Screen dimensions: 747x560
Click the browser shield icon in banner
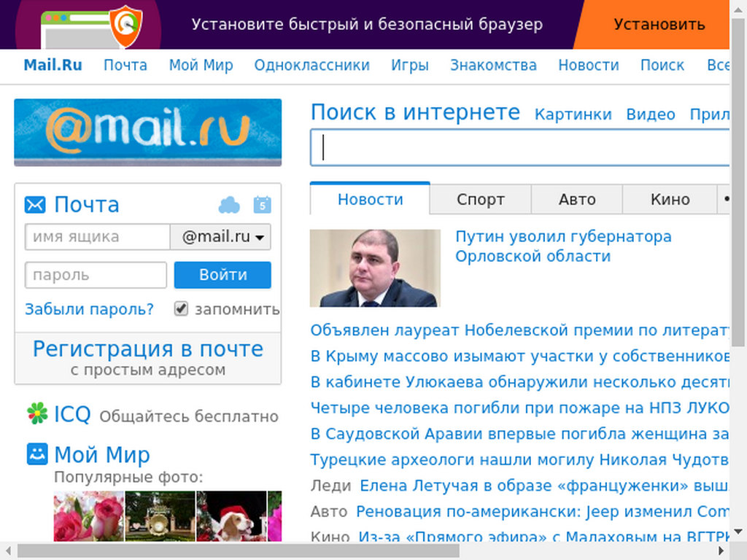pos(126,26)
